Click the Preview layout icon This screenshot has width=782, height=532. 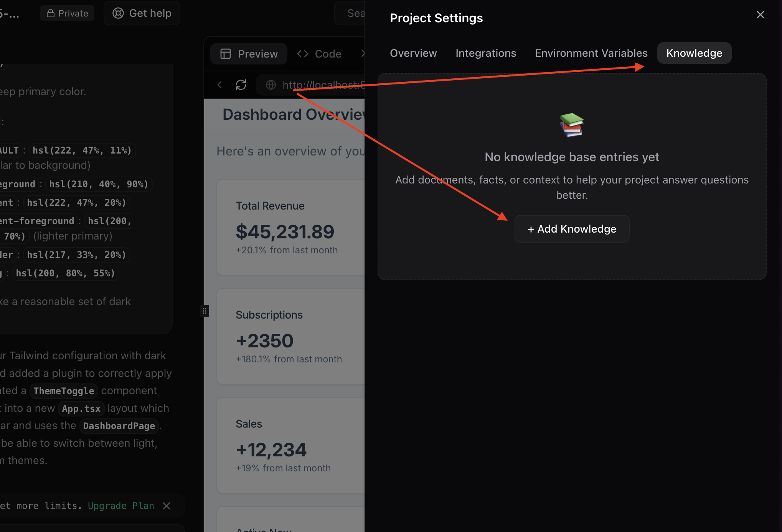(226, 54)
